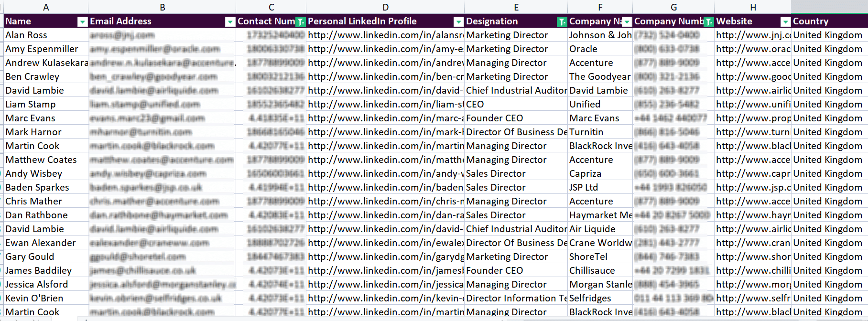Image resolution: width=868 pixels, height=321 pixels.
Task: Select column G by its header letter
Action: (673, 7)
